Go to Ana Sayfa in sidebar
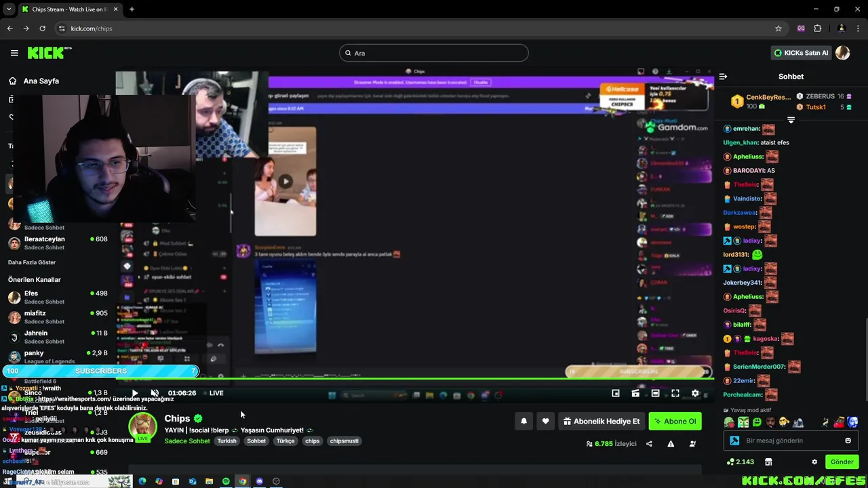This screenshot has height=488, width=868. (34, 81)
